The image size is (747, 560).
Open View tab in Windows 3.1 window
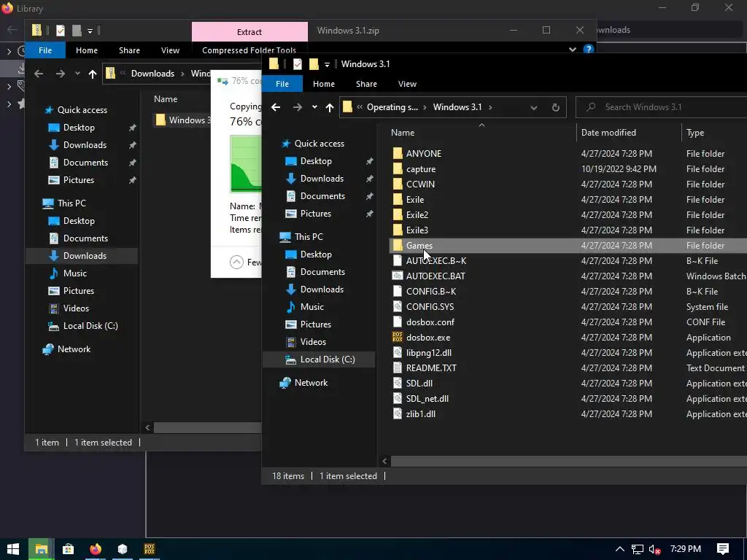(x=407, y=84)
